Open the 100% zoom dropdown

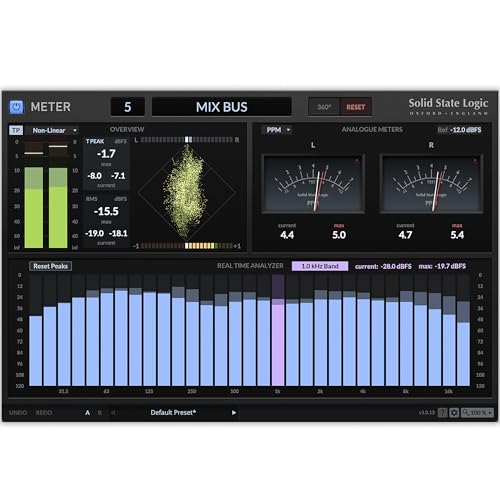pyautogui.click(x=477, y=413)
